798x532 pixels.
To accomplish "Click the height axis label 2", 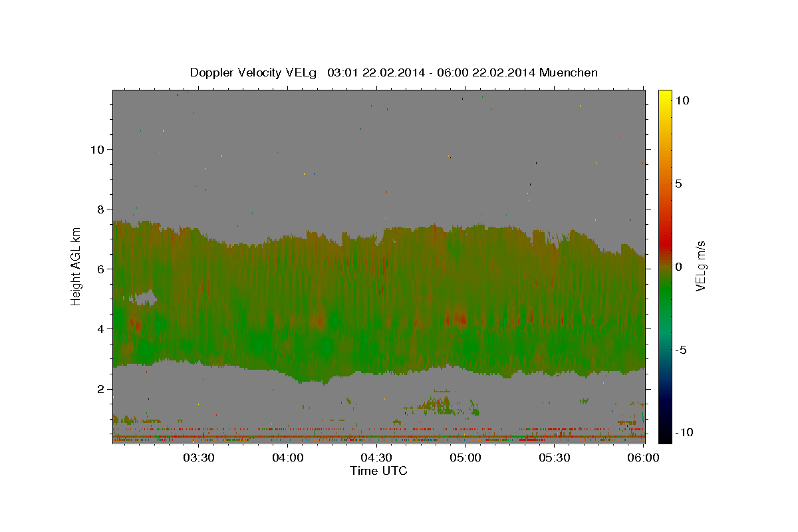I will (x=100, y=389).
